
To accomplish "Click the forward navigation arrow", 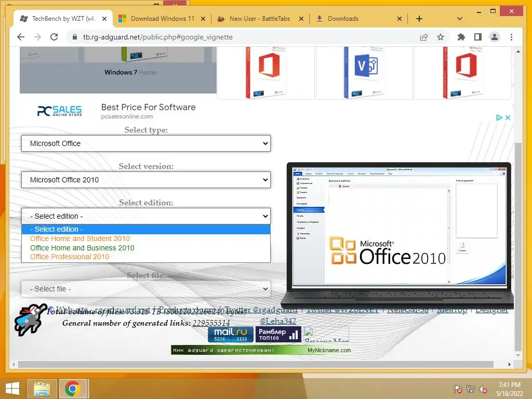I will [x=37, y=37].
